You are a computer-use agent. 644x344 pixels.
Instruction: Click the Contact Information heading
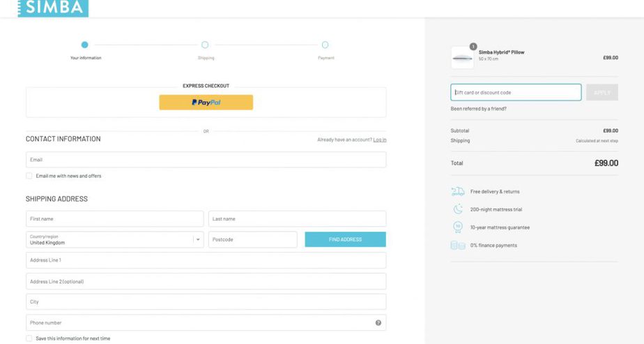63,139
